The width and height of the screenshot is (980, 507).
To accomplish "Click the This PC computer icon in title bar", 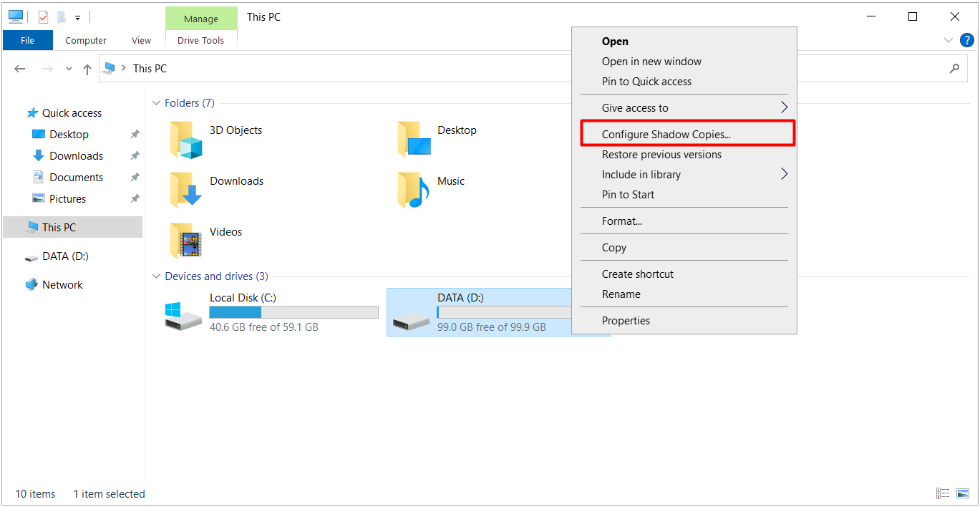I will click(16, 17).
